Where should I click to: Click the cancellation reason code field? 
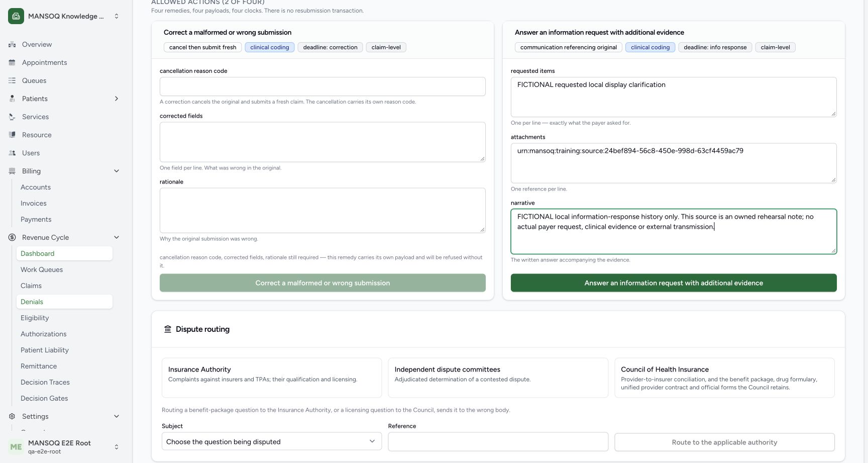tap(322, 86)
